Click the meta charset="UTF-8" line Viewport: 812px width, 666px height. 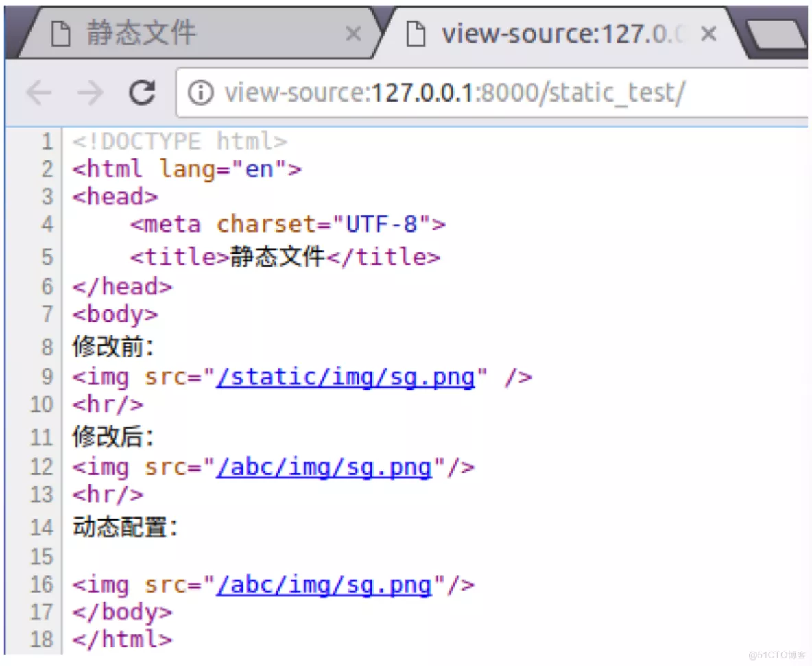click(287, 224)
